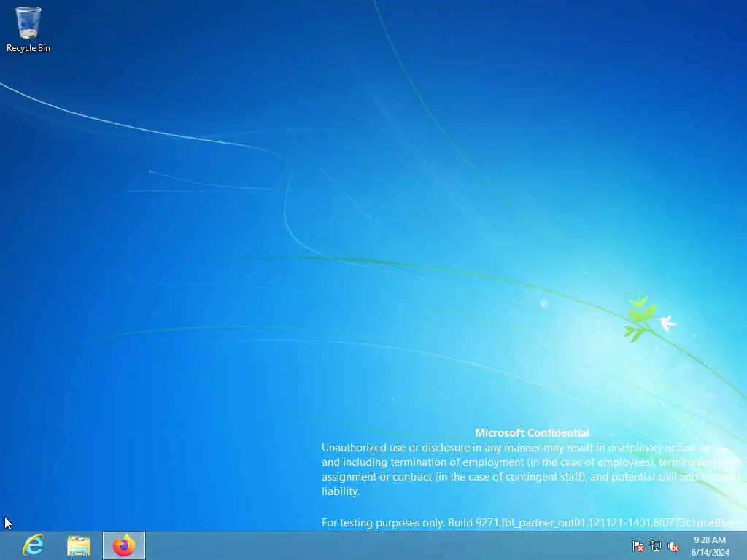The width and height of the screenshot is (747, 560).
Task: Open Action Center flag tray icon
Action: tap(638, 546)
